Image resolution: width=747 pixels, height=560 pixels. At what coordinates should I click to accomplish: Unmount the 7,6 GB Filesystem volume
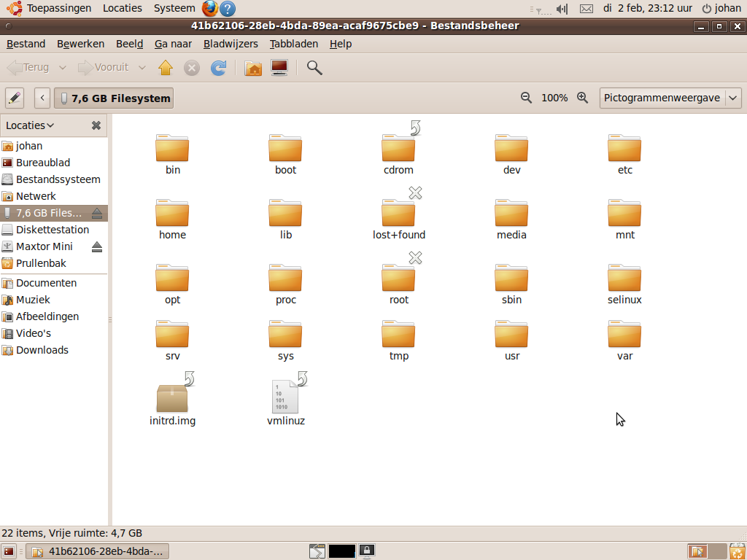pos(97,214)
